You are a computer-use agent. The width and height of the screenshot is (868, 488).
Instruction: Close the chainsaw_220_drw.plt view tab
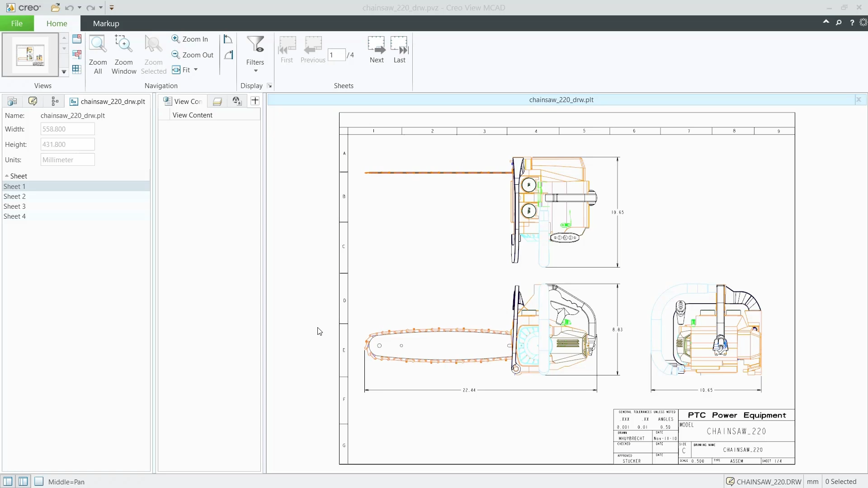pos(859,100)
